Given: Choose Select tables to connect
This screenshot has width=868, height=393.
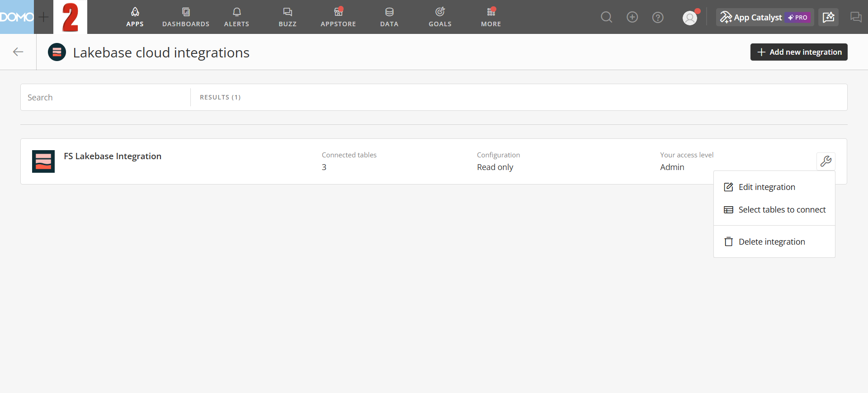Looking at the screenshot, I should tap(774, 210).
